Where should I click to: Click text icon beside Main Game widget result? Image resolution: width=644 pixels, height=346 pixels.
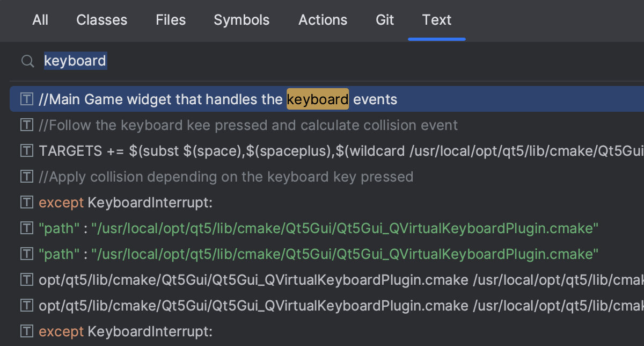click(26, 99)
